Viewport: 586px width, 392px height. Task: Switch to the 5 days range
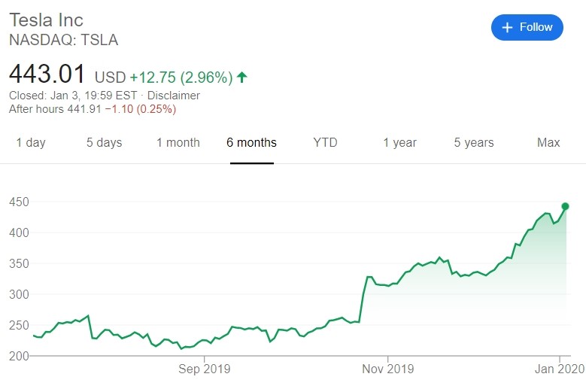pos(105,142)
